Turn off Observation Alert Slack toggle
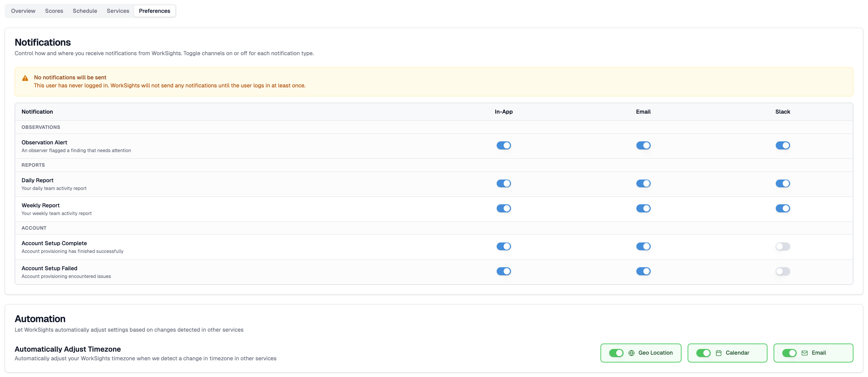 [x=782, y=146]
